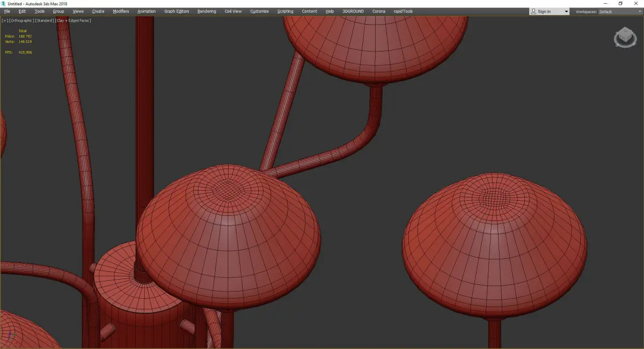Open the Edit menu

(x=22, y=11)
